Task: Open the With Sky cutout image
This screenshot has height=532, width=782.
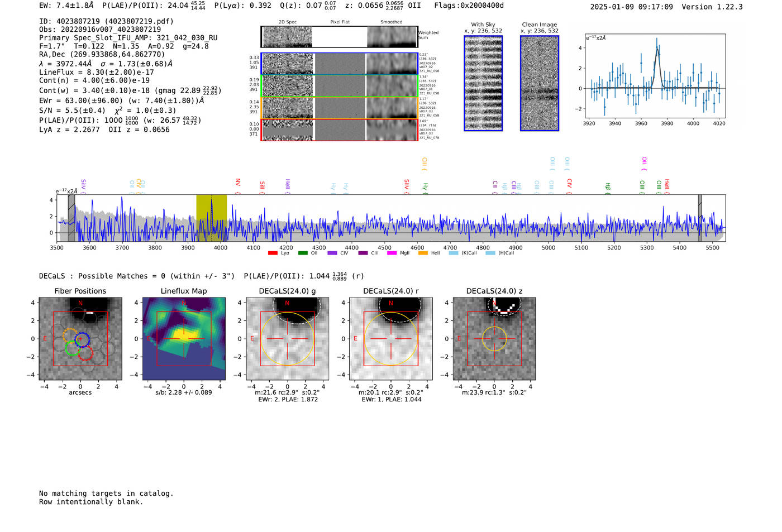Action: pyautogui.click(x=483, y=83)
